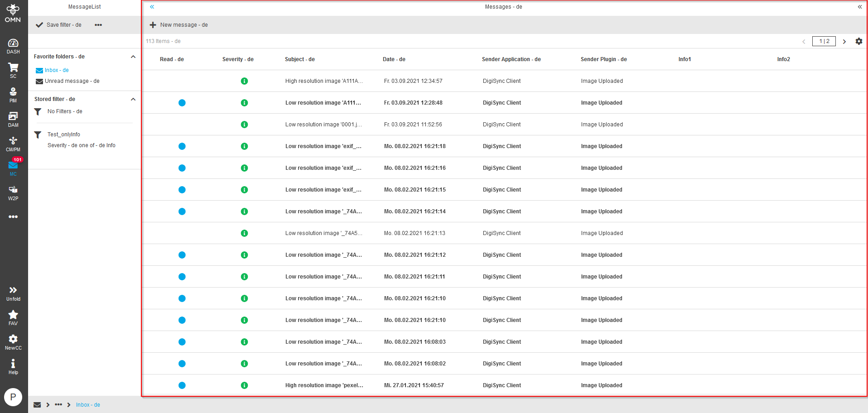Collapse the Favorite folders section
Screen dimensions: 868x413
pyautogui.click(x=133, y=57)
